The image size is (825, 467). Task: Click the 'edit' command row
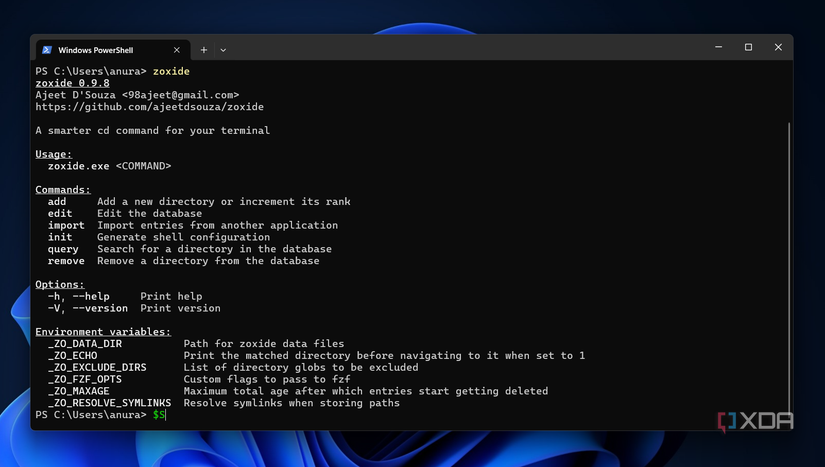(x=125, y=214)
